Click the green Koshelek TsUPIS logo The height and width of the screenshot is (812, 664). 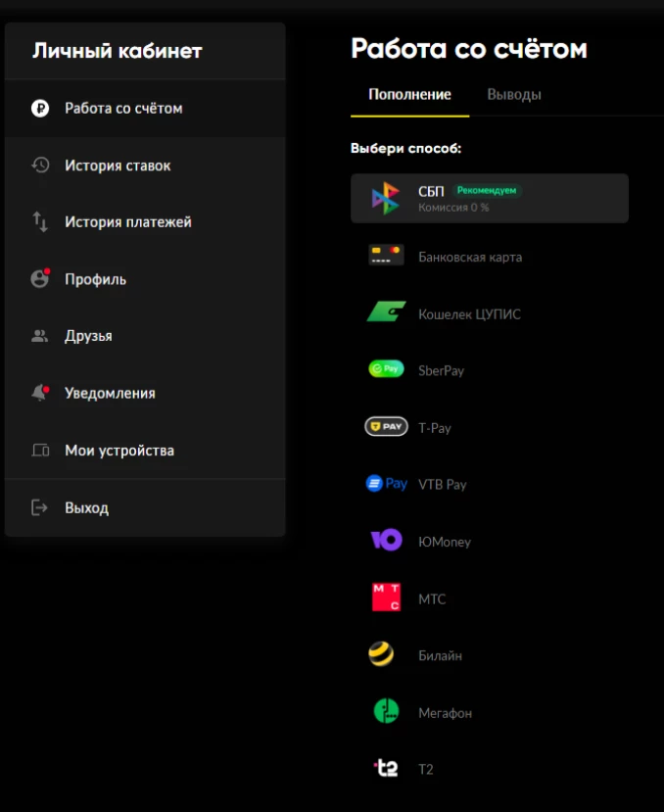[x=386, y=313]
